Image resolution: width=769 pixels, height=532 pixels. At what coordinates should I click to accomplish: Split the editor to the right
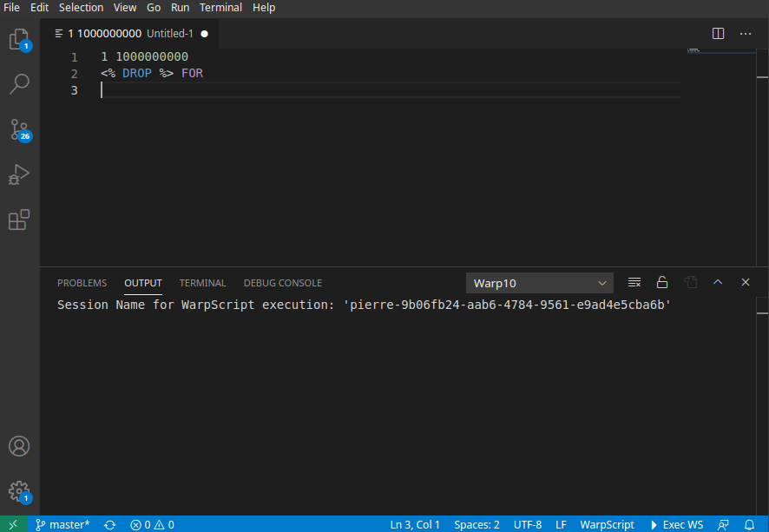click(718, 33)
